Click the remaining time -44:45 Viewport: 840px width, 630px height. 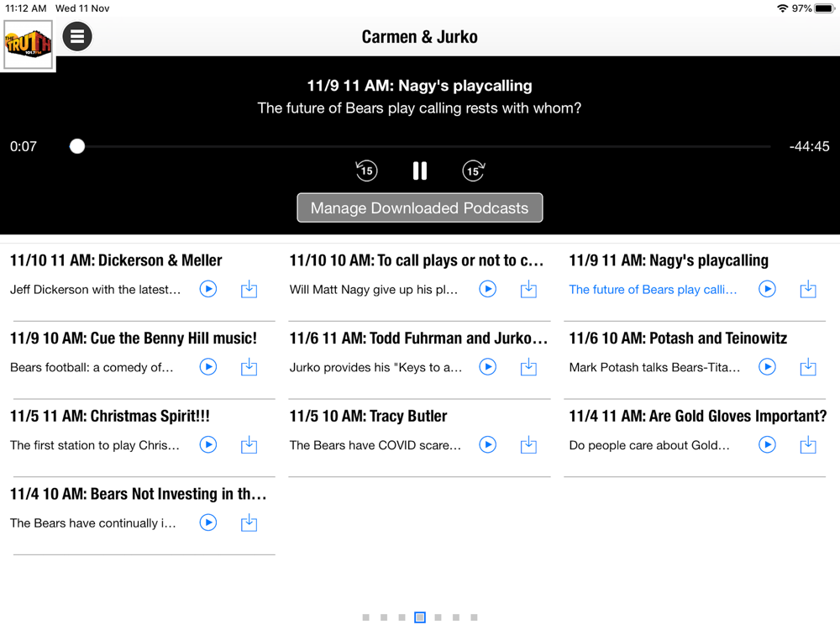click(x=810, y=146)
